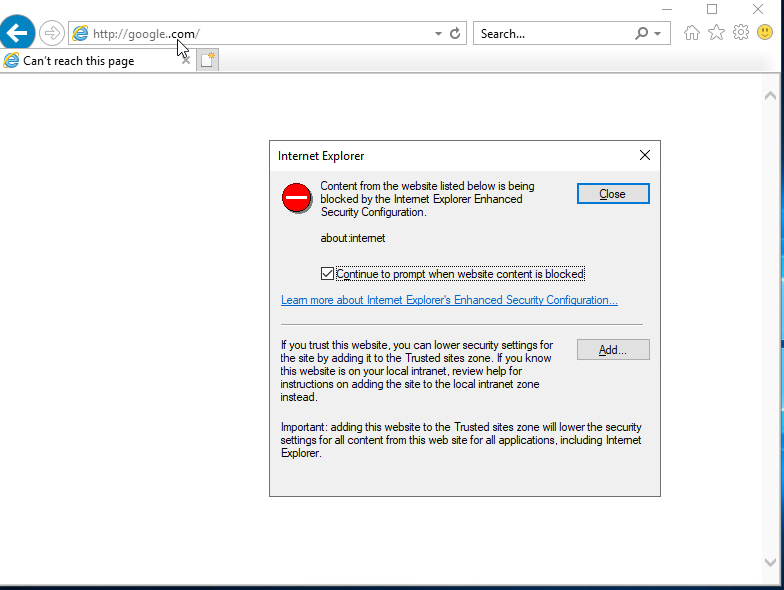Viewport: 784px width, 590px height.
Task: Click the page scrollbar up arrow
Action: (770, 95)
